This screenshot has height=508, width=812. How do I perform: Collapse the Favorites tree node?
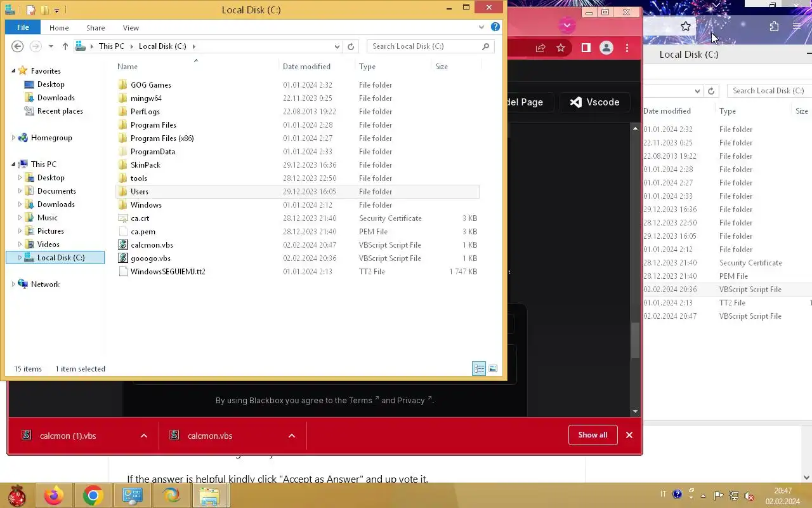(13, 71)
